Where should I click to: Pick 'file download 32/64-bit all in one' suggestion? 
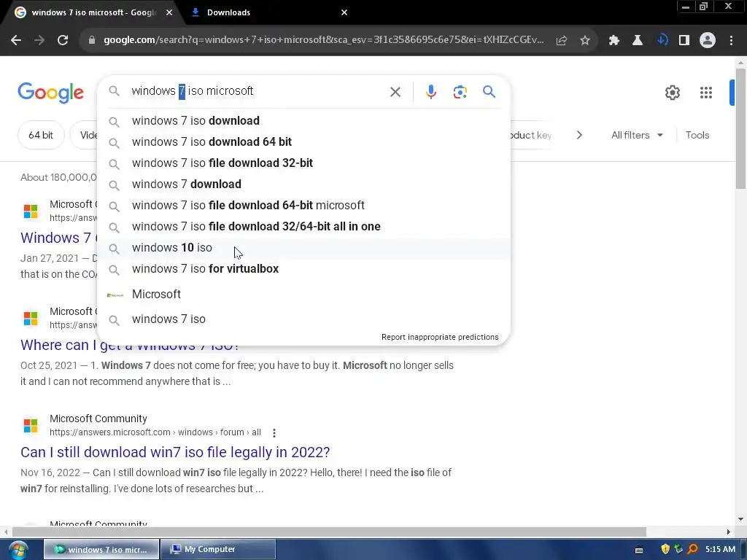(x=303, y=227)
